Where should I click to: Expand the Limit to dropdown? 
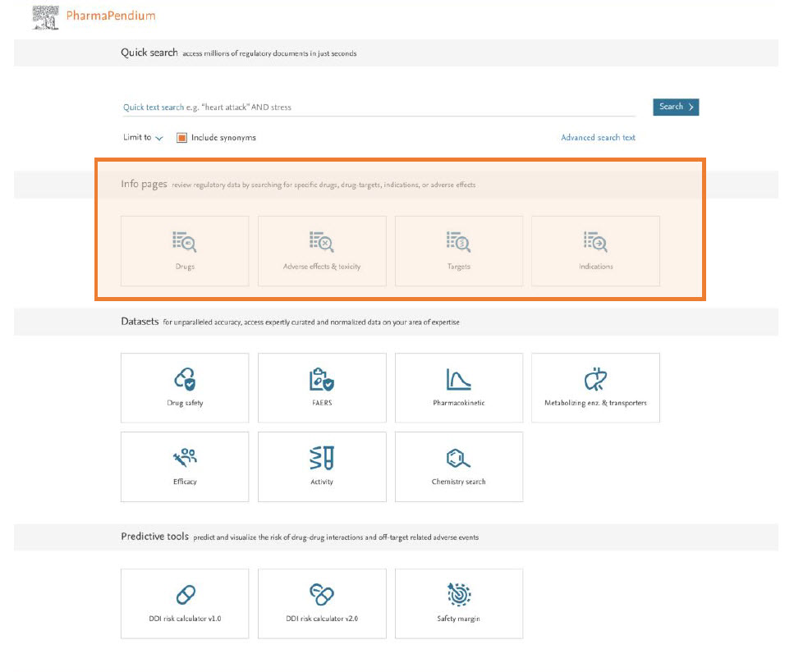click(143, 138)
